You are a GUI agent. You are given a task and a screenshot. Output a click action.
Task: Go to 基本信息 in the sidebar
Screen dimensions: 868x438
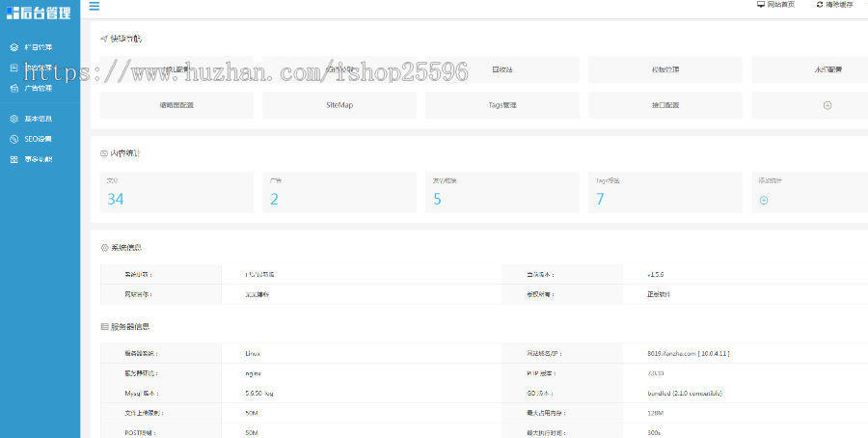[x=39, y=119]
